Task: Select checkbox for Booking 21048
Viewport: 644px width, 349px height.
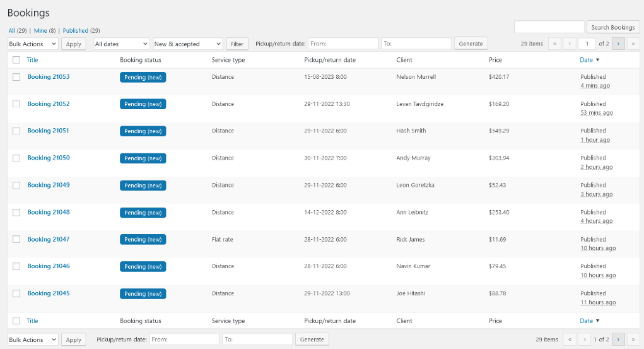Action: (16, 212)
